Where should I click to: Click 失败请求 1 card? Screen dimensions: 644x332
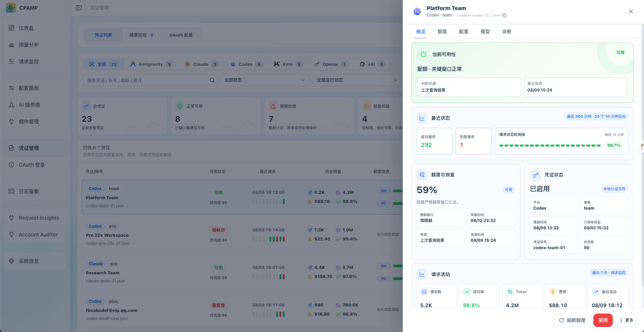click(474, 141)
